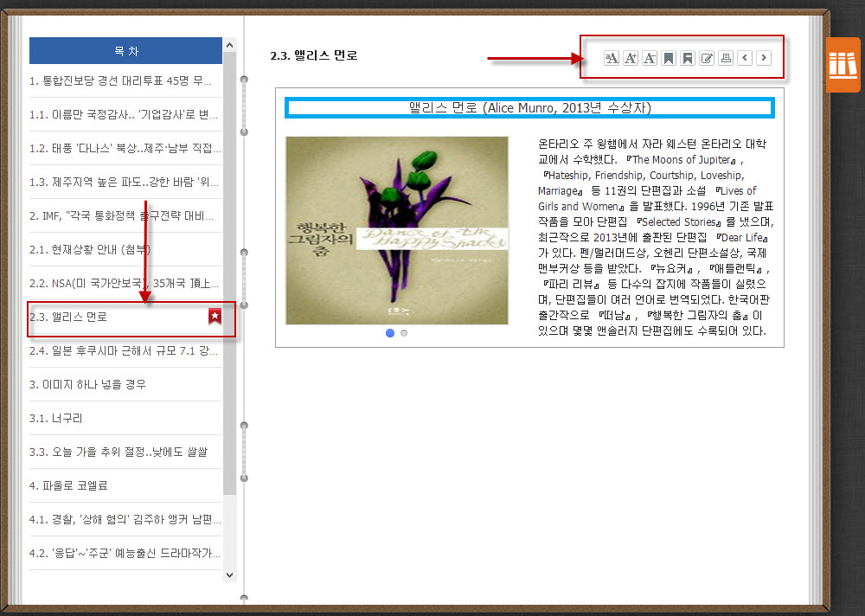865x616 pixels.
Task: Open section 1.2. 태풍 '다나스' 북상
Action: (125, 149)
